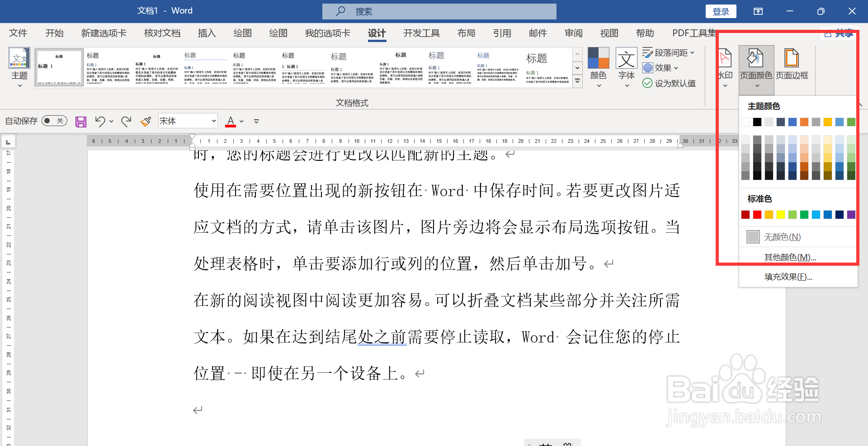
Task: Expand the Page Color dropdown chevron
Action: (757, 85)
